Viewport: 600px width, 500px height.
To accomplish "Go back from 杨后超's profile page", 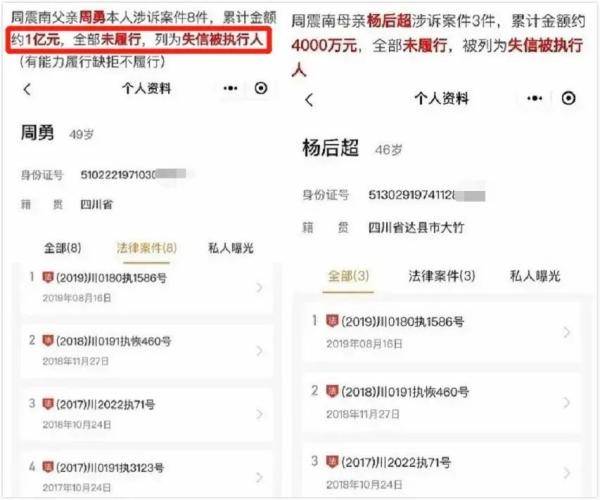I will (309, 100).
